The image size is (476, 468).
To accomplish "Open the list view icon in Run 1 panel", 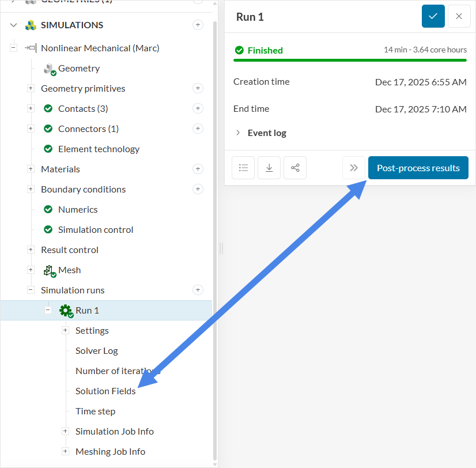I will pyautogui.click(x=243, y=168).
